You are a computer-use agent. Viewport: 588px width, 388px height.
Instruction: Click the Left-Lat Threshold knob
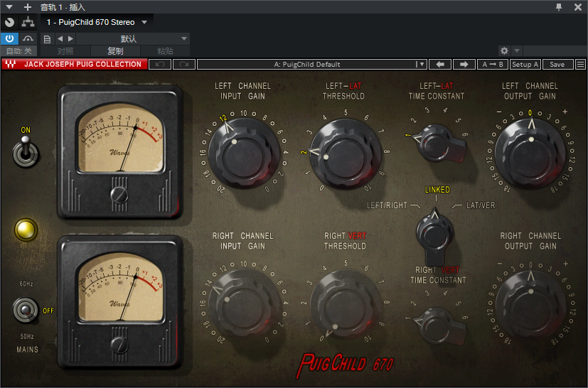(x=346, y=153)
